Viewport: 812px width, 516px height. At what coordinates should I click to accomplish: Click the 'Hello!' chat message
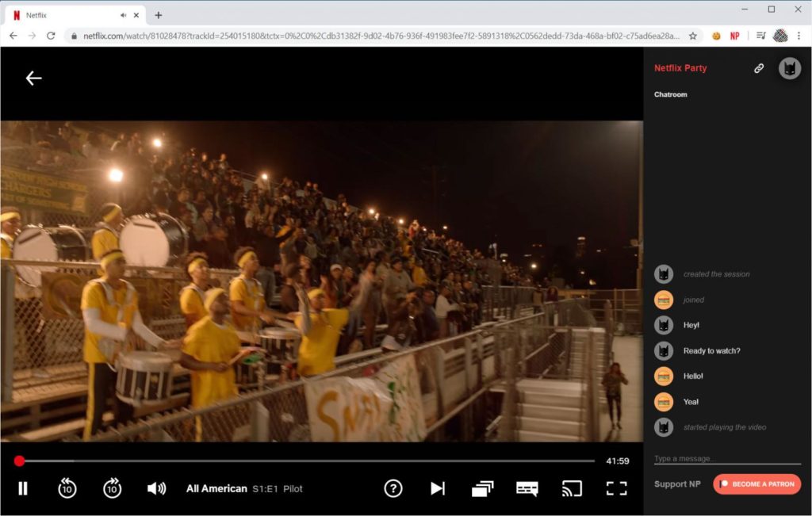(693, 376)
